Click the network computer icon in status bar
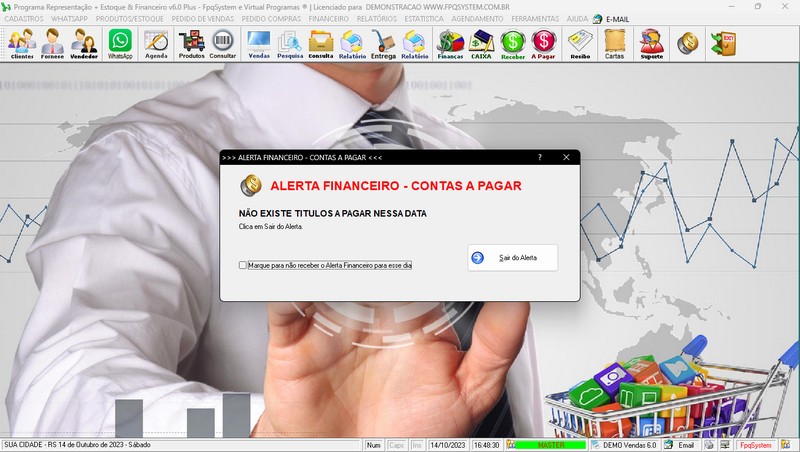Image resolution: width=800 pixels, height=452 pixels. (724, 445)
